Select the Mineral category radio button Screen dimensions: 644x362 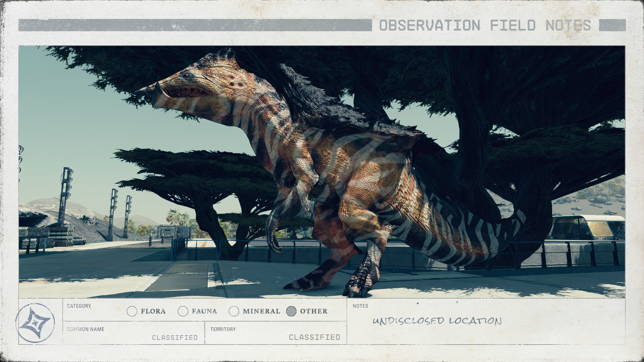click(x=234, y=311)
